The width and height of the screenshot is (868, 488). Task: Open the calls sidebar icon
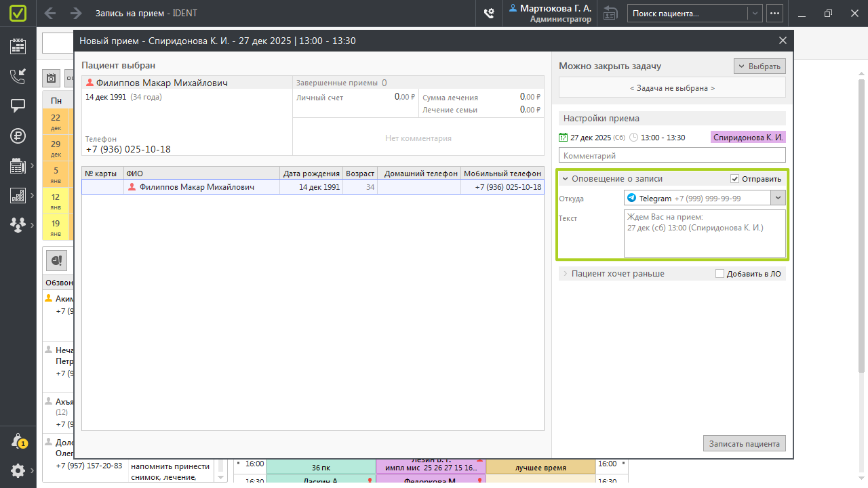click(x=18, y=76)
